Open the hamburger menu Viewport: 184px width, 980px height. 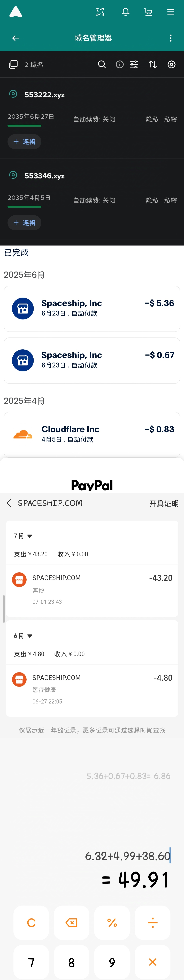(171, 12)
